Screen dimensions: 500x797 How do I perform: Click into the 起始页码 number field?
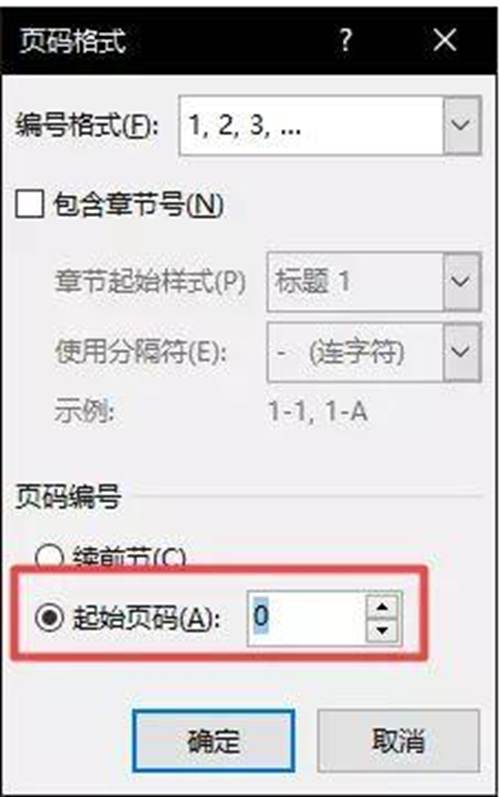(x=306, y=618)
